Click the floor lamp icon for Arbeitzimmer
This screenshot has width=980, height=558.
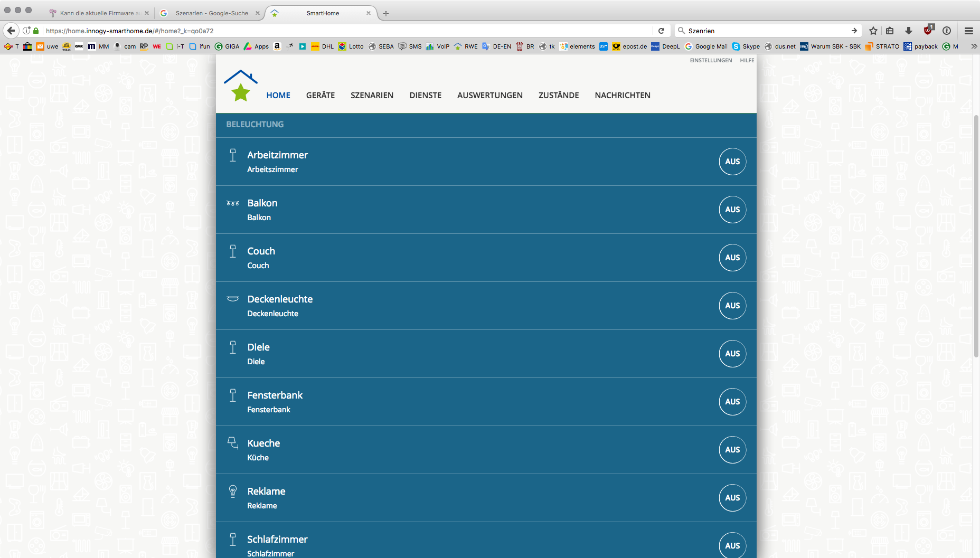pos(233,155)
